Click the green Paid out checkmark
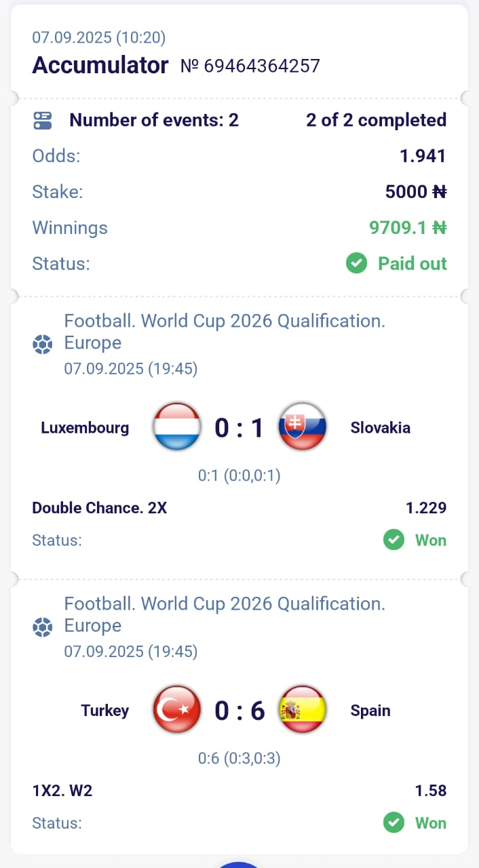The image size is (479, 868). coord(356,263)
